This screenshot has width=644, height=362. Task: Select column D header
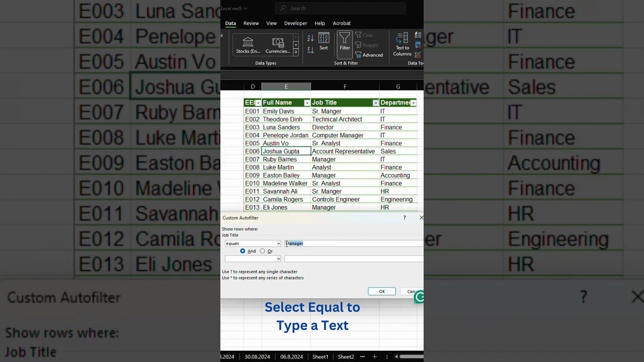[x=253, y=87]
